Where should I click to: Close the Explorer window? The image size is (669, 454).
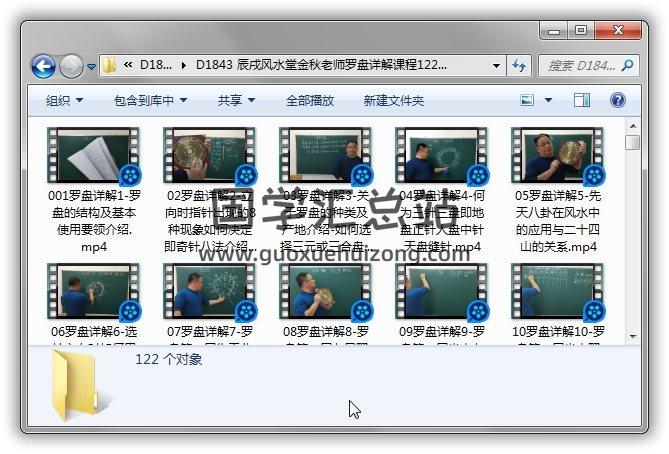coord(618,30)
